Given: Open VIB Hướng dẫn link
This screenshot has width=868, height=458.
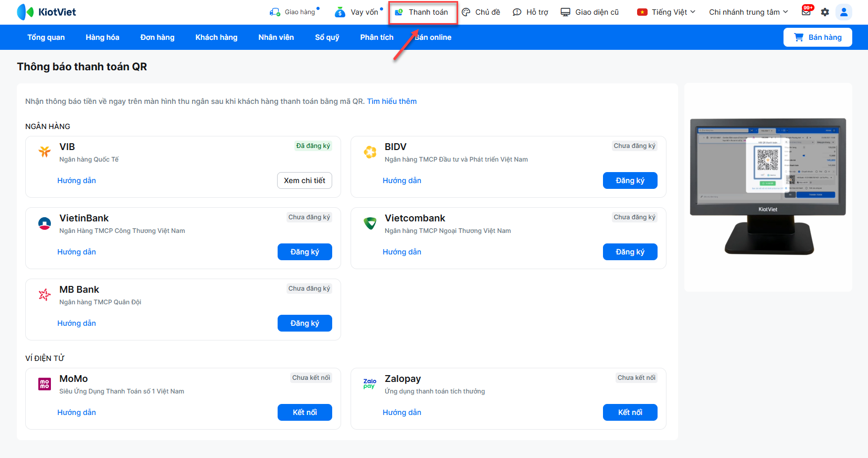Looking at the screenshot, I should click(x=77, y=180).
